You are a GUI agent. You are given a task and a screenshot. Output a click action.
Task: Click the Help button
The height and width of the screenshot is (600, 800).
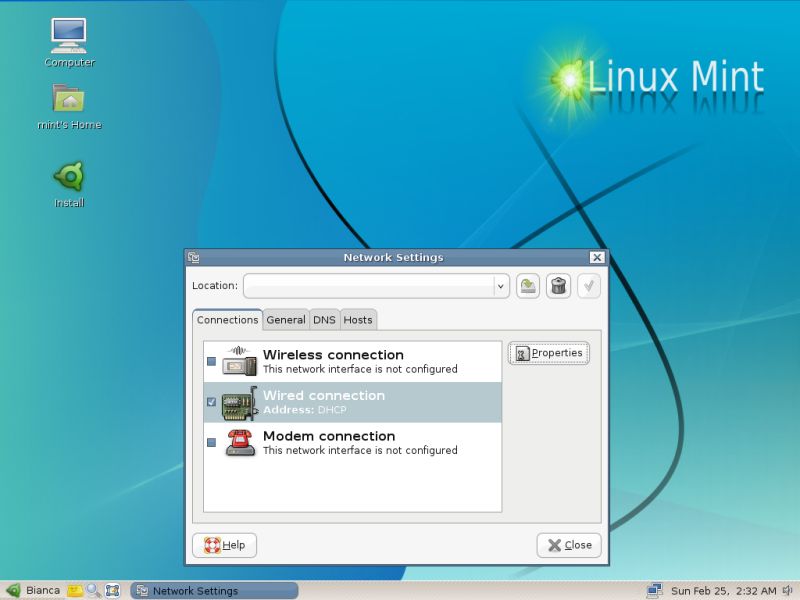tap(224, 545)
